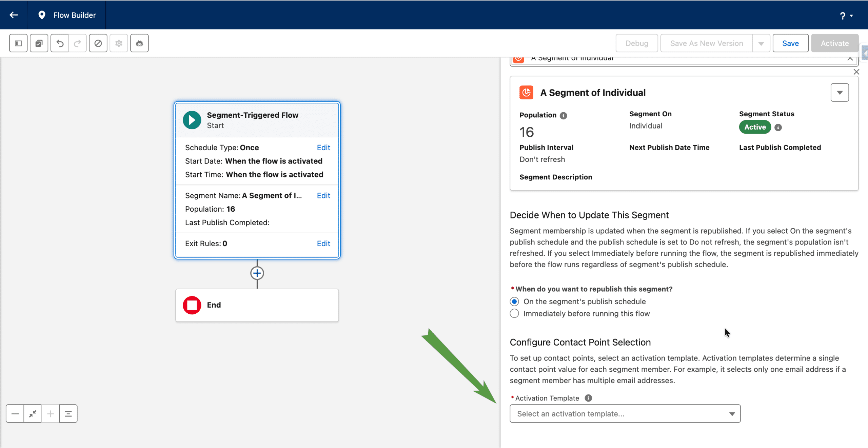Select Immediately before running this flow
This screenshot has height=448, width=868.
(514, 313)
